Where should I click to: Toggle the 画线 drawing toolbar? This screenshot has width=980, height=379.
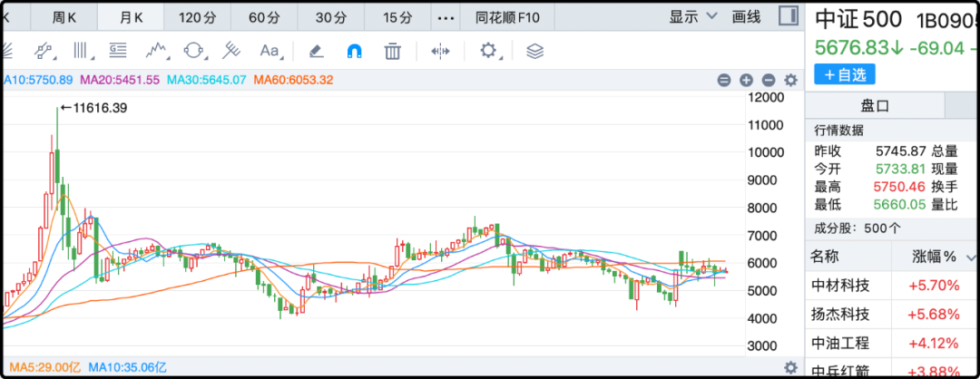pos(746,16)
